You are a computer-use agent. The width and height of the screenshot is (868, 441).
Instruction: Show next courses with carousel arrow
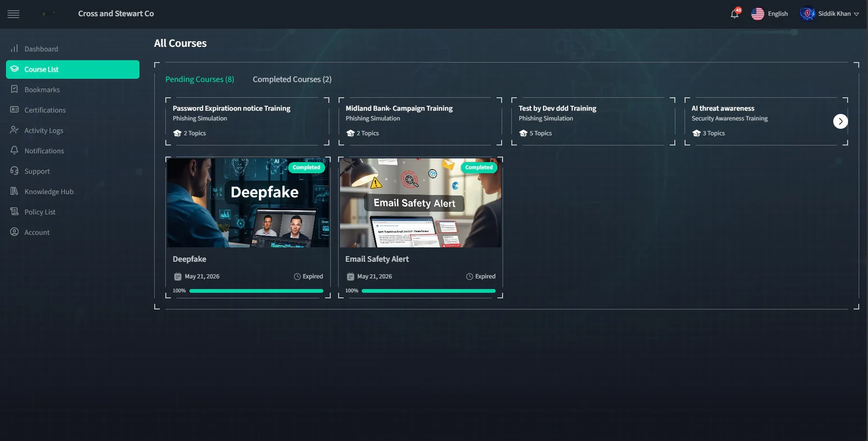pos(841,121)
